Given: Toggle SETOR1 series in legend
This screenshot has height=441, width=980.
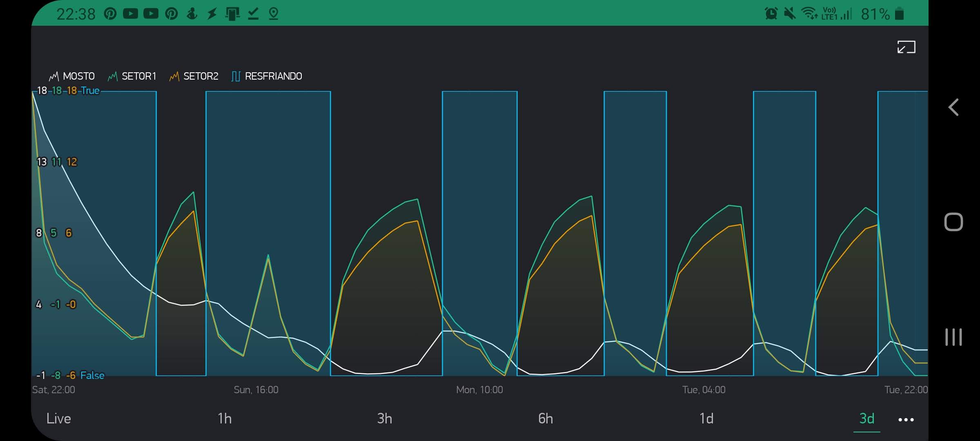Looking at the screenshot, I should click(132, 76).
